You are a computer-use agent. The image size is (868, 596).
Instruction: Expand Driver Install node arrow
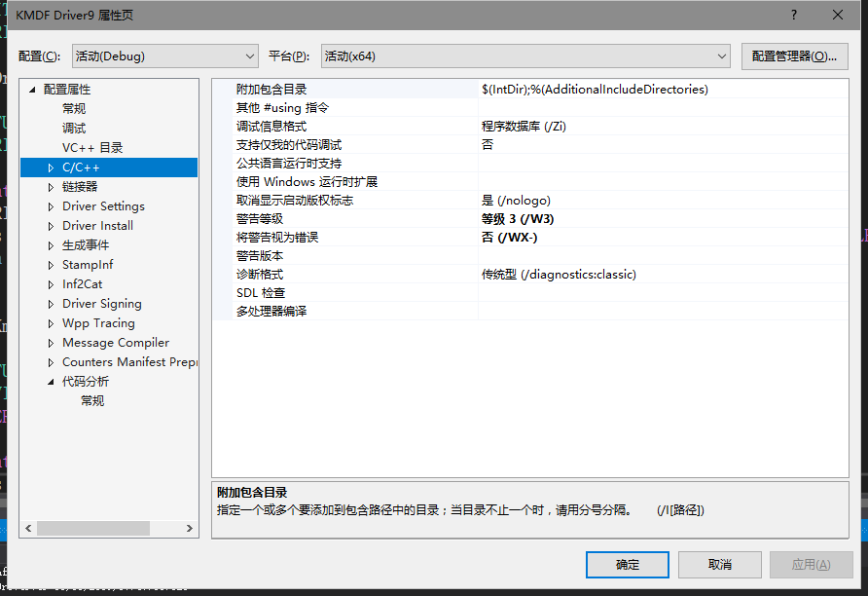pyautogui.click(x=51, y=225)
